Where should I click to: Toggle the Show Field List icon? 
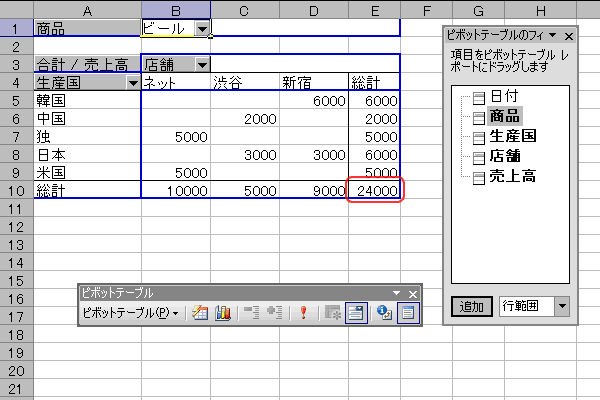coord(408,313)
